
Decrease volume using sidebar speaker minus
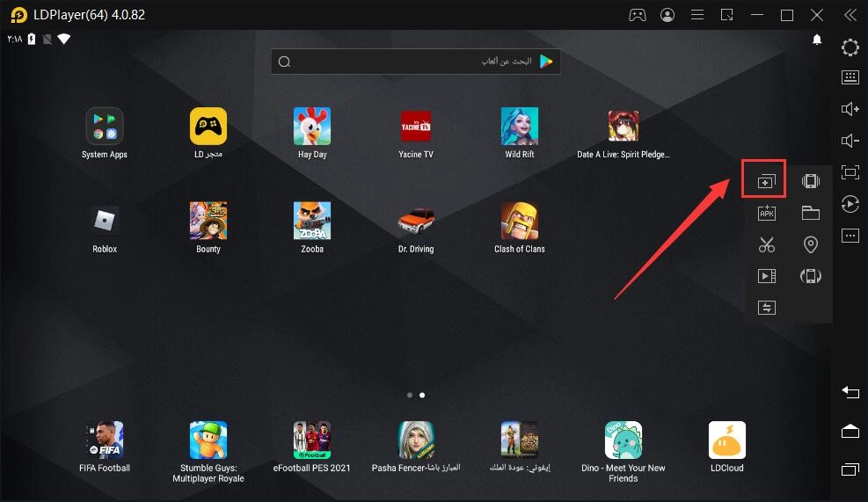(850, 141)
